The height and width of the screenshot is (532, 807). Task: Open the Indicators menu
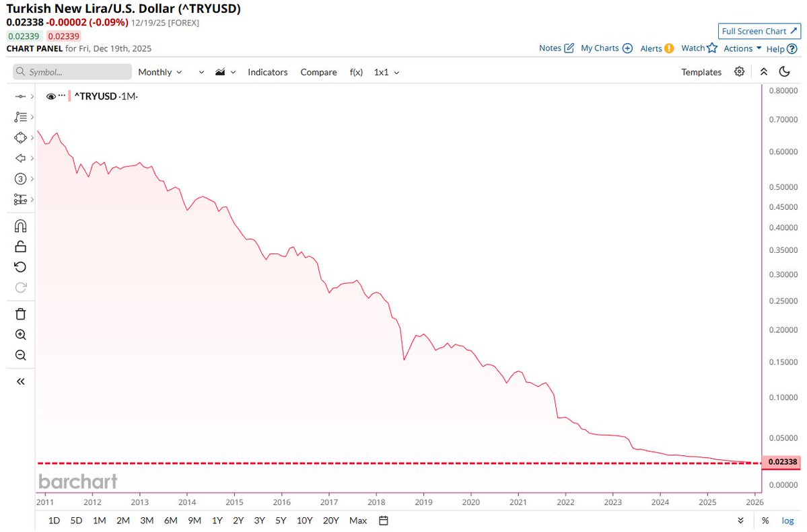click(268, 73)
